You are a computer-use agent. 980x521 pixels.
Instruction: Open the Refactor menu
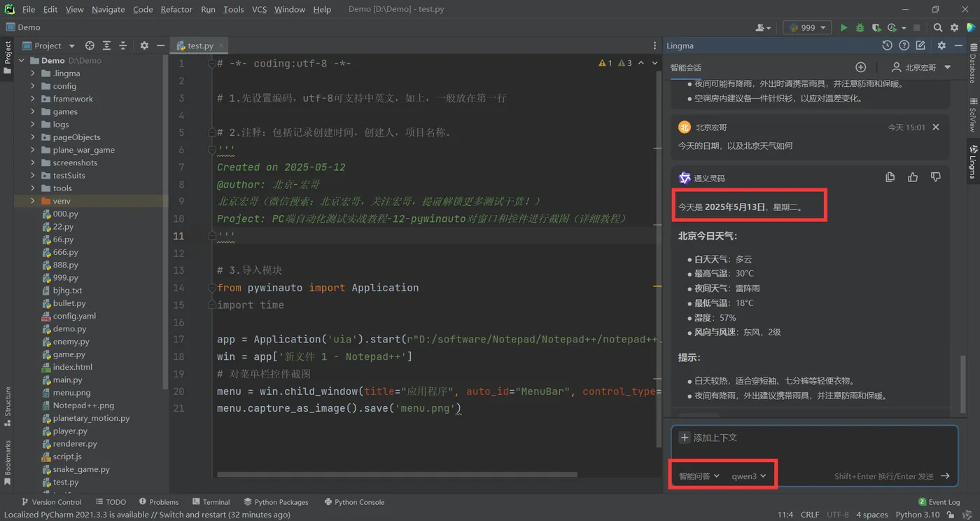coord(176,9)
